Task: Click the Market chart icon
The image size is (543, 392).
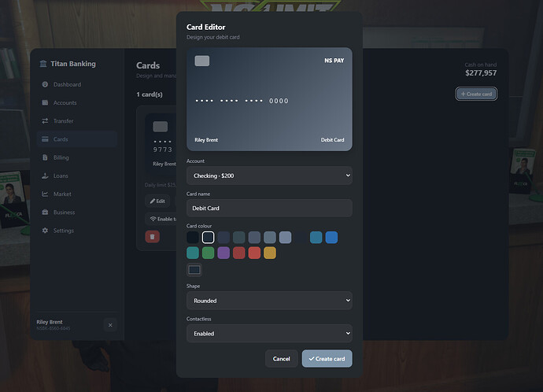Action: (45, 194)
